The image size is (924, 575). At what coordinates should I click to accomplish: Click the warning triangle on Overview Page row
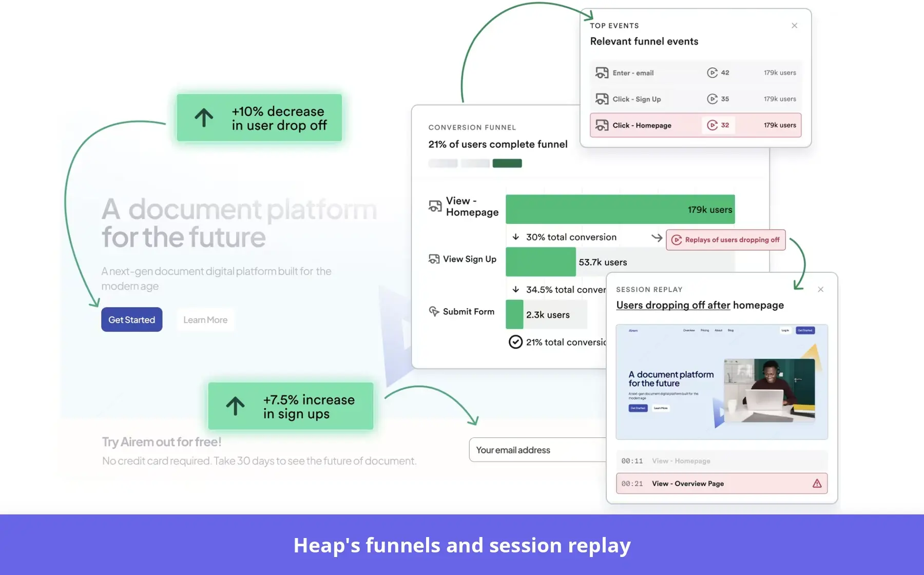coord(817,484)
